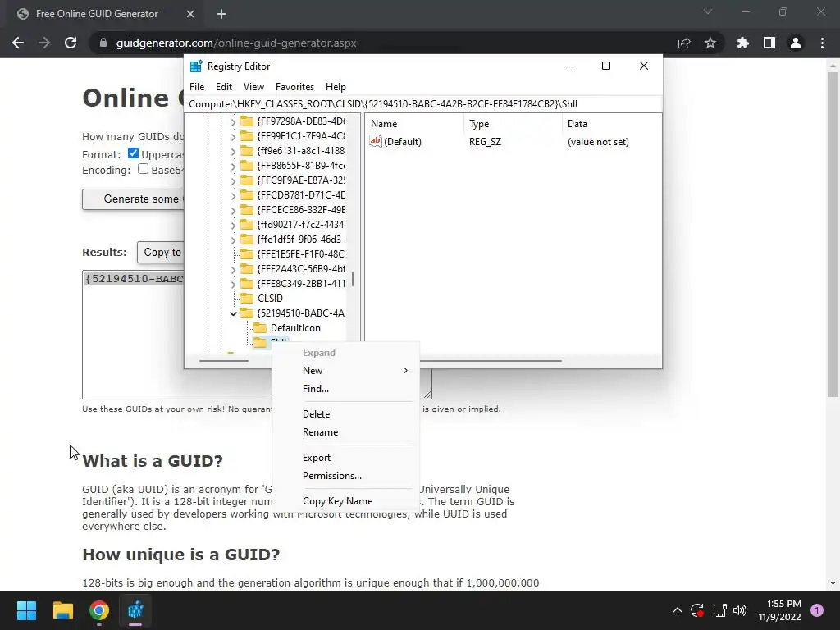The height and width of the screenshot is (630, 840).
Task: Click the Registry Editor title bar icon
Action: [x=196, y=66]
